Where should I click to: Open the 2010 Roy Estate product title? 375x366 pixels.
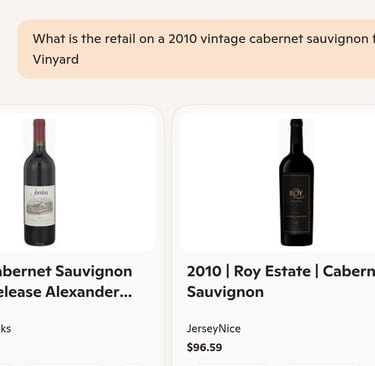pyautogui.click(x=281, y=281)
